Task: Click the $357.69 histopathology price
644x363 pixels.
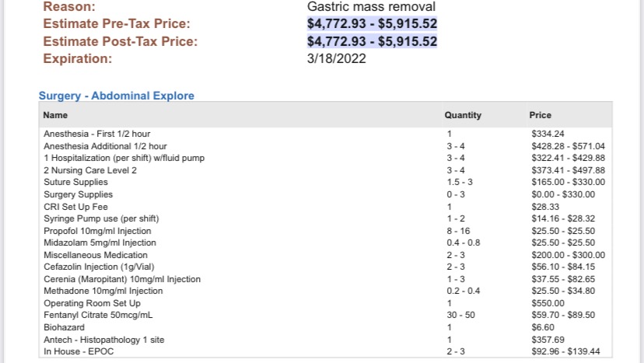Action: pos(545,340)
